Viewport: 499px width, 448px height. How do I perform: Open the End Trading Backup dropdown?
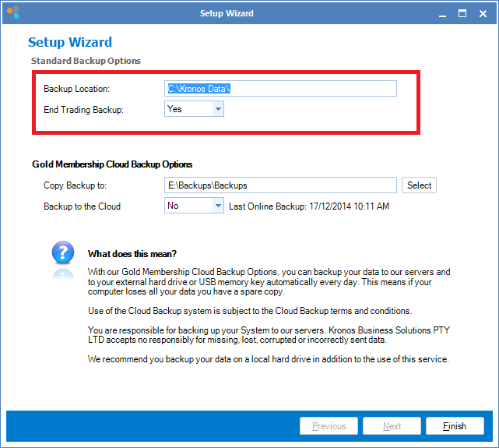(x=217, y=110)
